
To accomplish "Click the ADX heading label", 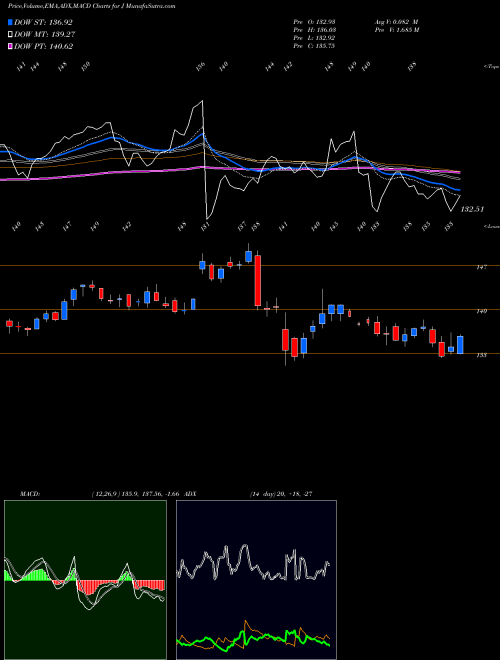I will coord(190,494).
